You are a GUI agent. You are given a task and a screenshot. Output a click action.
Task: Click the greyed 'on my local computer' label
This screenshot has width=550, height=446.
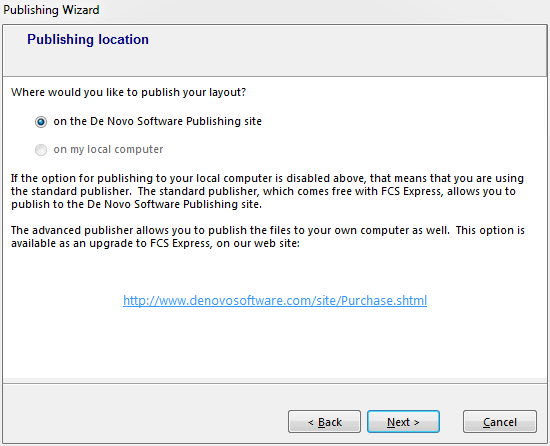pyautogui.click(x=108, y=149)
